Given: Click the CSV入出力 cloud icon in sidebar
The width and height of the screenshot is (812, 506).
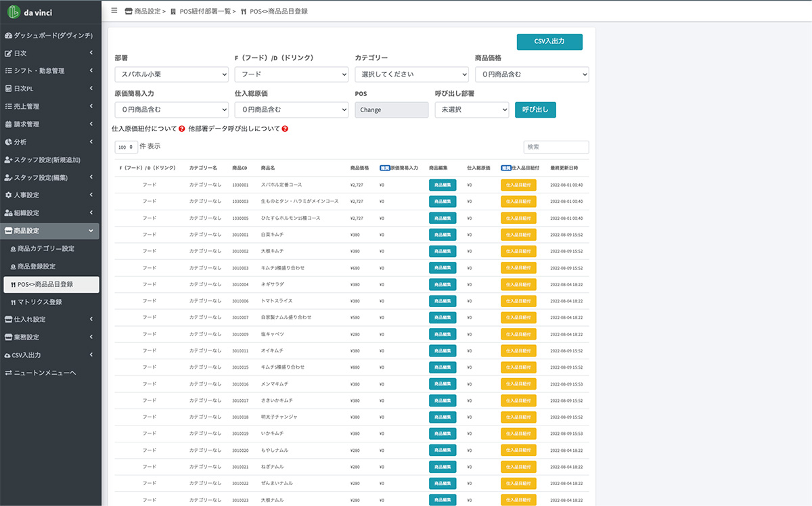Looking at the screenshot, I should tap(8, 354).
